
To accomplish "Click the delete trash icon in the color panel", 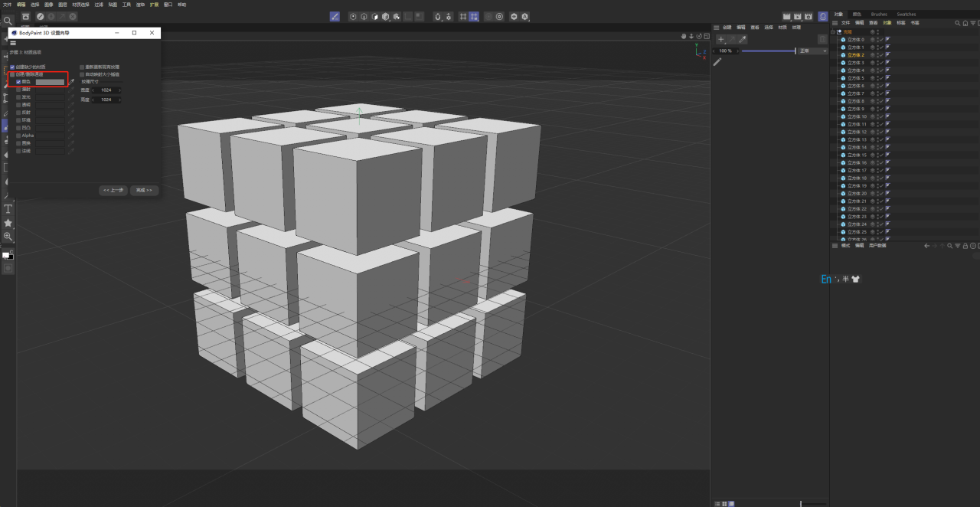I will 822,39.
